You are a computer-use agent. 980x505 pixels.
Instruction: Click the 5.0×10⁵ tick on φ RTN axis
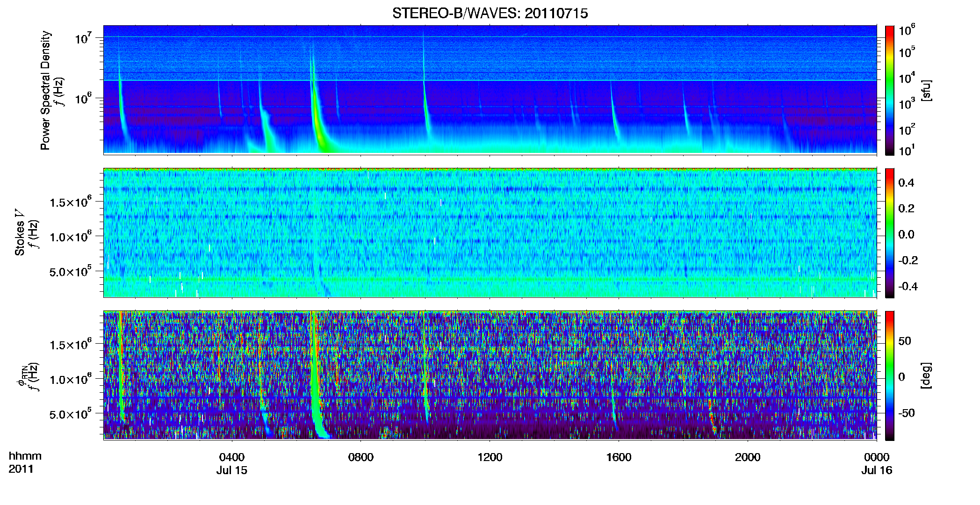[x=71, y=414]
